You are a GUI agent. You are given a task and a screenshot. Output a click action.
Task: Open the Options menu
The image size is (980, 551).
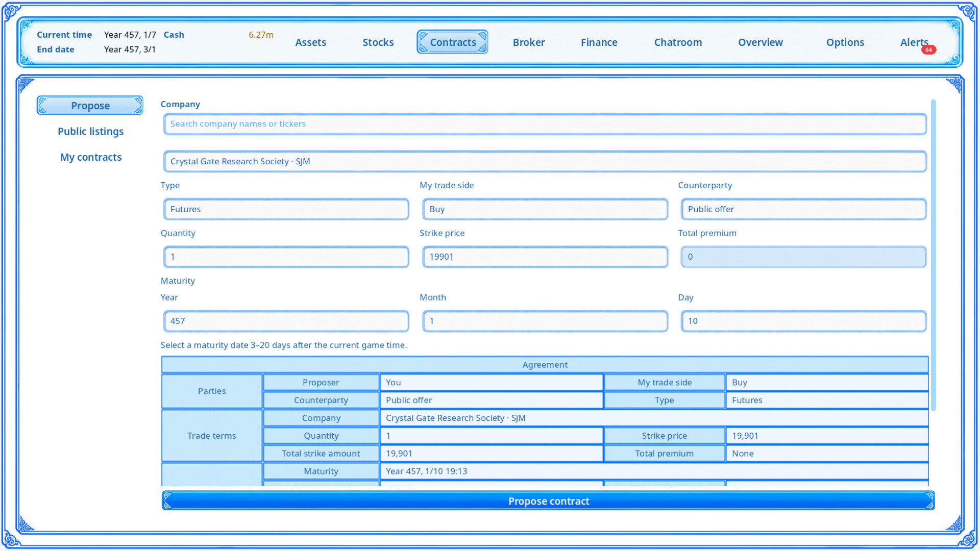(x=845, y=42)
